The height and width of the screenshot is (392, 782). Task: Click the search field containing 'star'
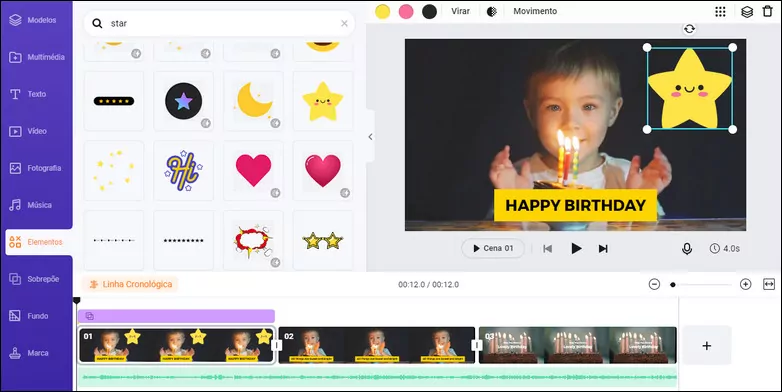pos(219,23)
